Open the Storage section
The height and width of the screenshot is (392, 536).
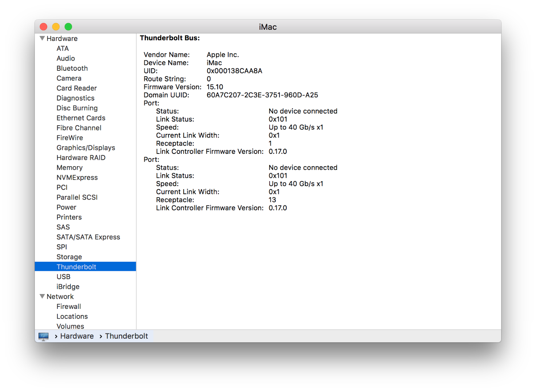click(69, 257)
